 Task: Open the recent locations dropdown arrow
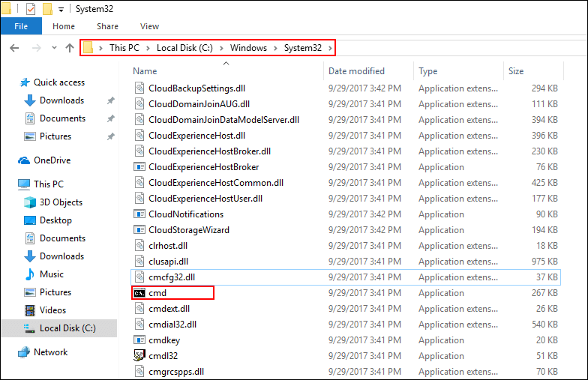54,48
